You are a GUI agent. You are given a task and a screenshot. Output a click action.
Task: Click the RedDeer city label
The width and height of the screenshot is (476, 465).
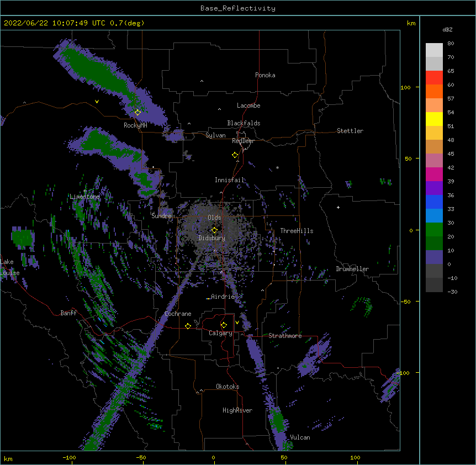pos(243,141)
